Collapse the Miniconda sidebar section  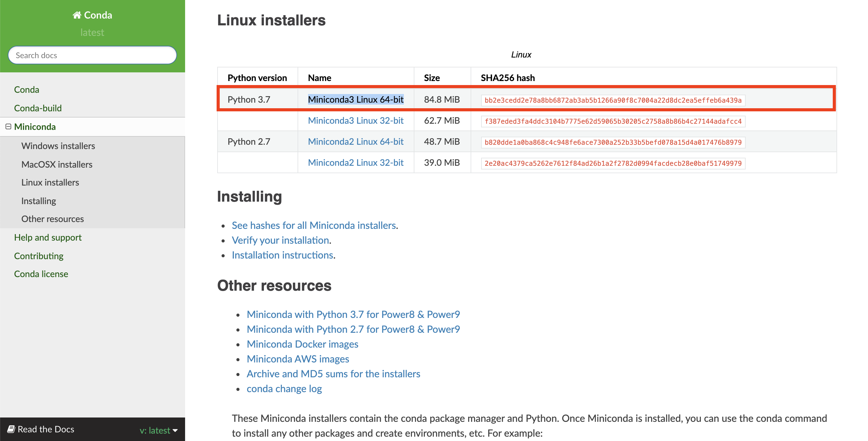(x=8, y=126)
